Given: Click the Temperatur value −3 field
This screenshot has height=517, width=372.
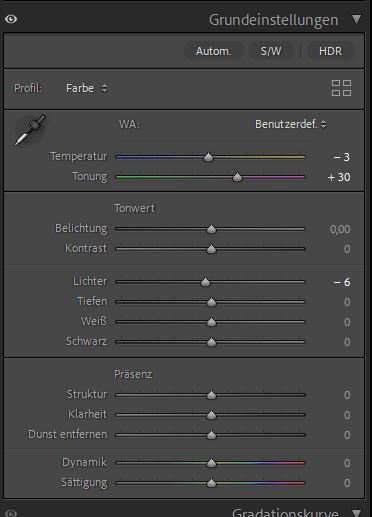Looking at the screenshot, I should [342, 157].
